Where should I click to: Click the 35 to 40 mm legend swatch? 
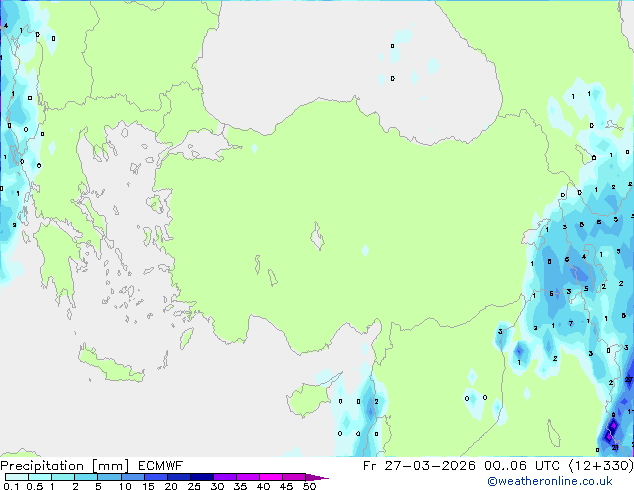[x=247, y=477]
